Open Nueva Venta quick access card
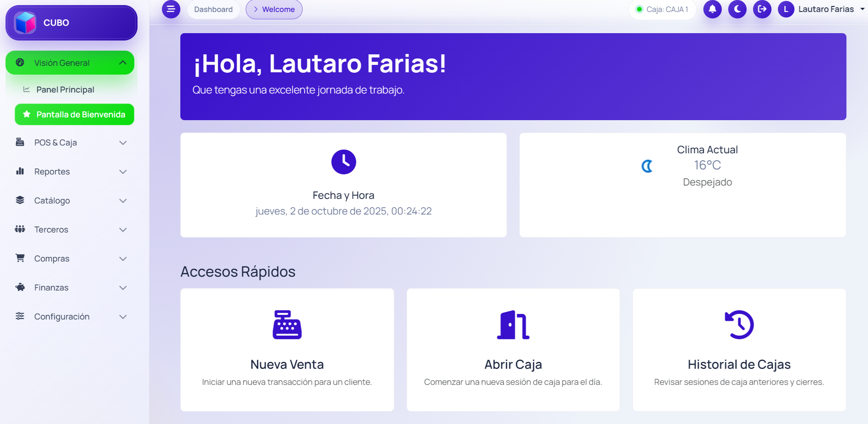 click(287, 350)
